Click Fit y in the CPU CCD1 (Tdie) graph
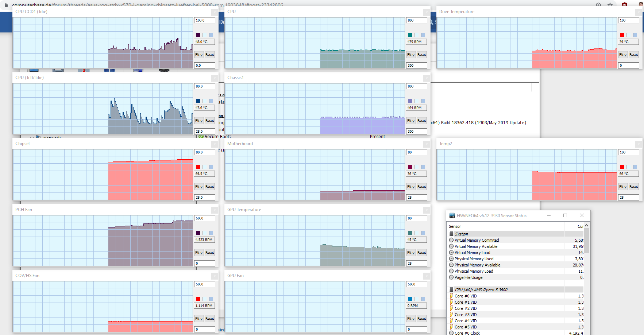The image size is (644, 335). tap(199, 55)
